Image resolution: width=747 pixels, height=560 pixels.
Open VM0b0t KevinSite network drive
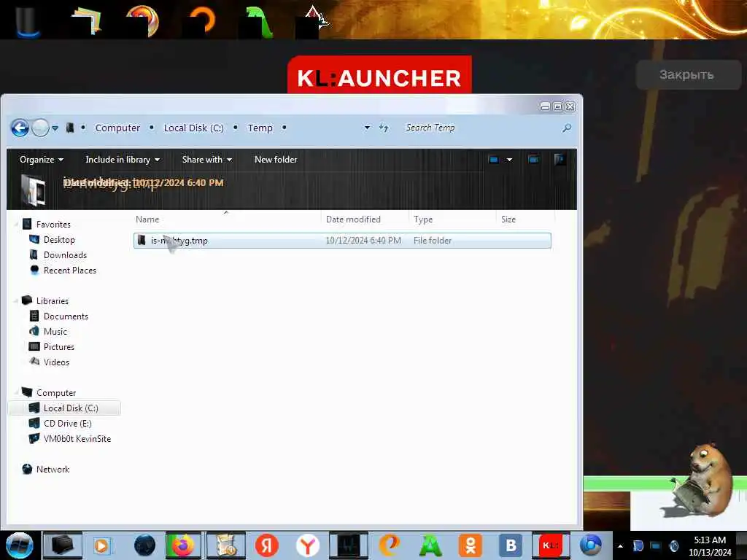click(x=77, y=438)
